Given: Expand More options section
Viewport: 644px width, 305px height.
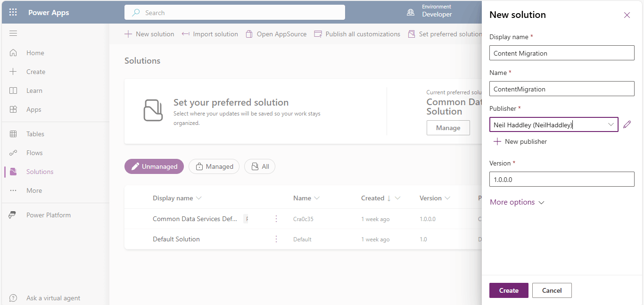Looking at the screenshot, I should pyautogui.click(x=517, y=202).
